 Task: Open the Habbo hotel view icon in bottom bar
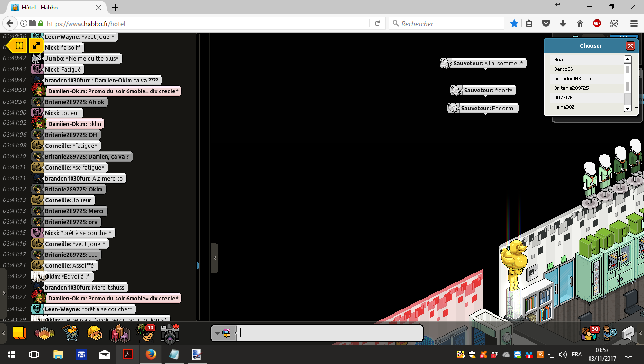pos(19,333)
